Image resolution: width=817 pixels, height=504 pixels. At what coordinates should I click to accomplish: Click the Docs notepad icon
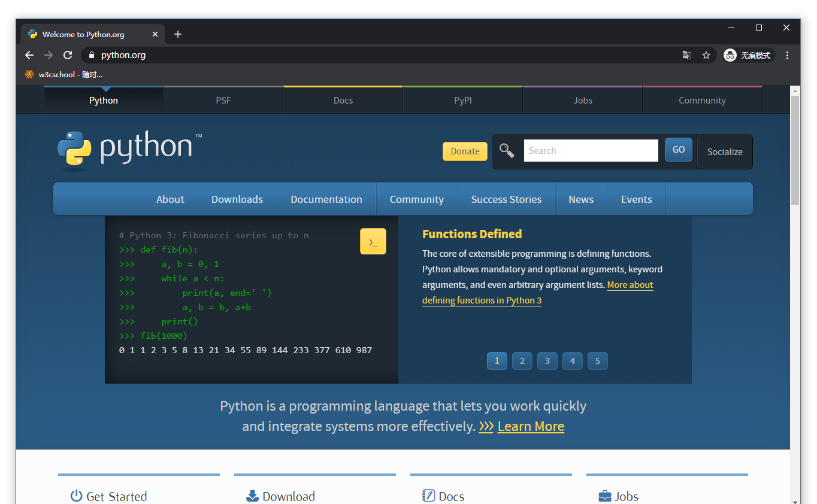[428, 496]
